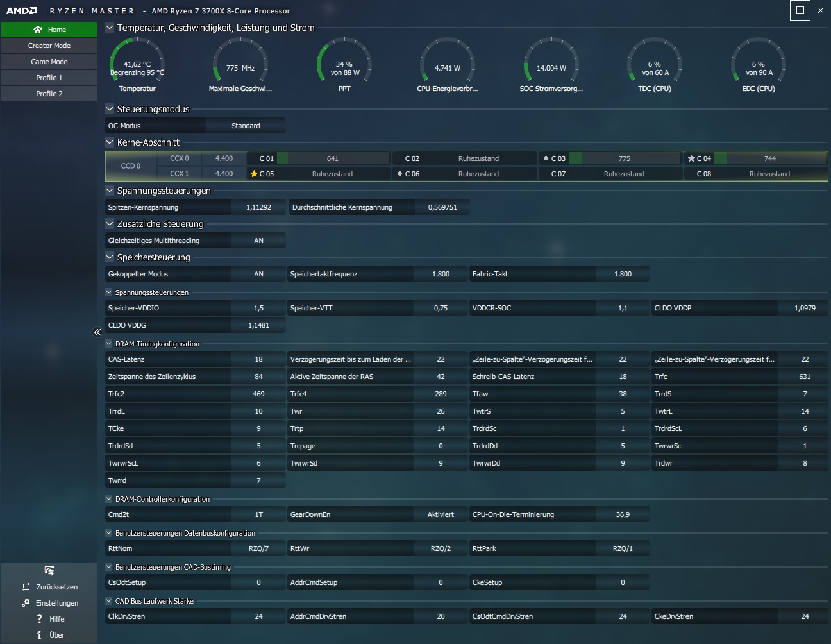Open the Home tab
831x644 pixels.
[49, 30]
